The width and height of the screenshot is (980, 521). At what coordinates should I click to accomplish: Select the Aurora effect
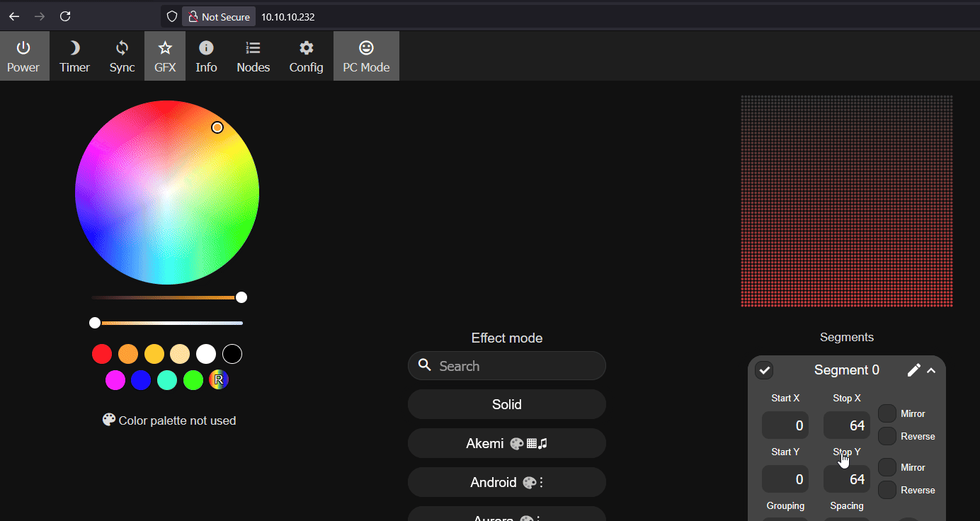507,515
